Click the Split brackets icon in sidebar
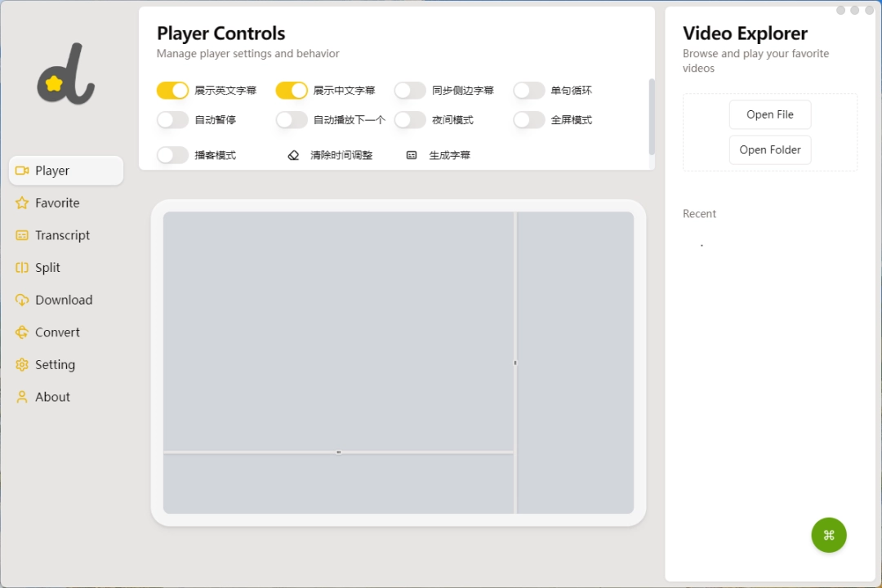882x588 pixels. [x=22, y=267]
